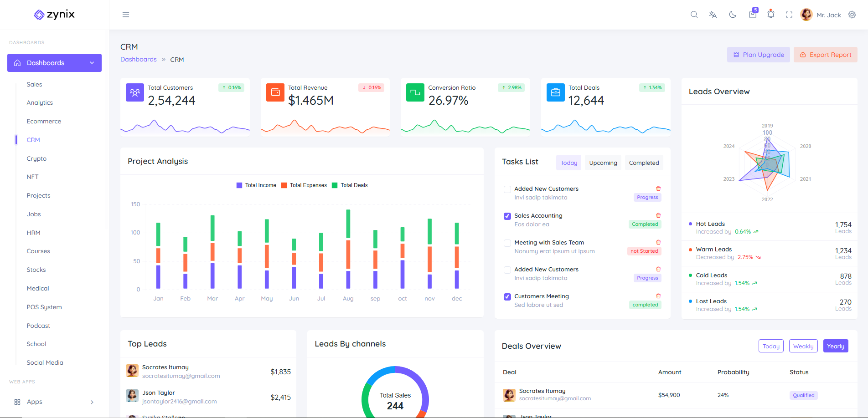Click the Dashboards home icon in sidebar

tap(17, 63)
